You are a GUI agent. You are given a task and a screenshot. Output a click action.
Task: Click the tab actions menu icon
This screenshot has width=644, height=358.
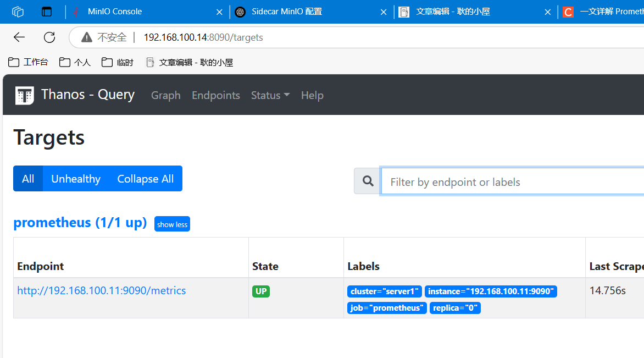[x=47, y=12]
